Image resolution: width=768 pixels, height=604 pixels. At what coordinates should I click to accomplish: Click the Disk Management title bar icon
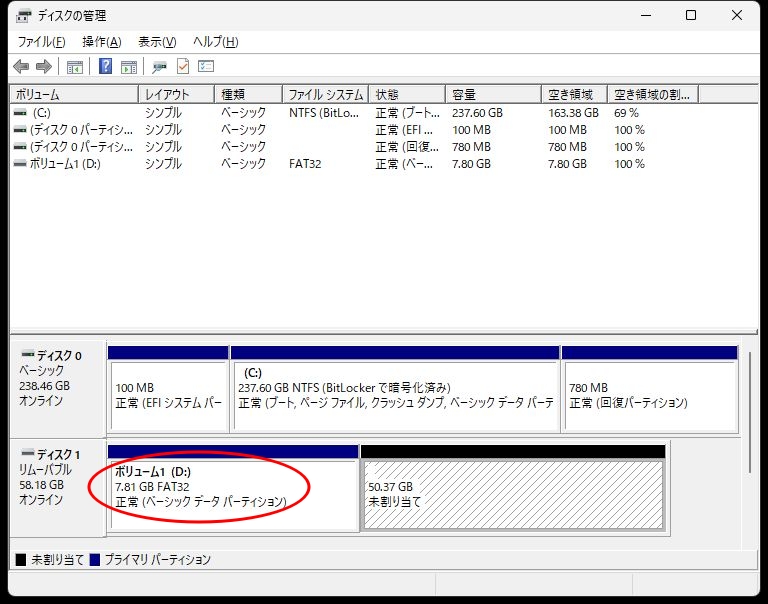(23, 16)
